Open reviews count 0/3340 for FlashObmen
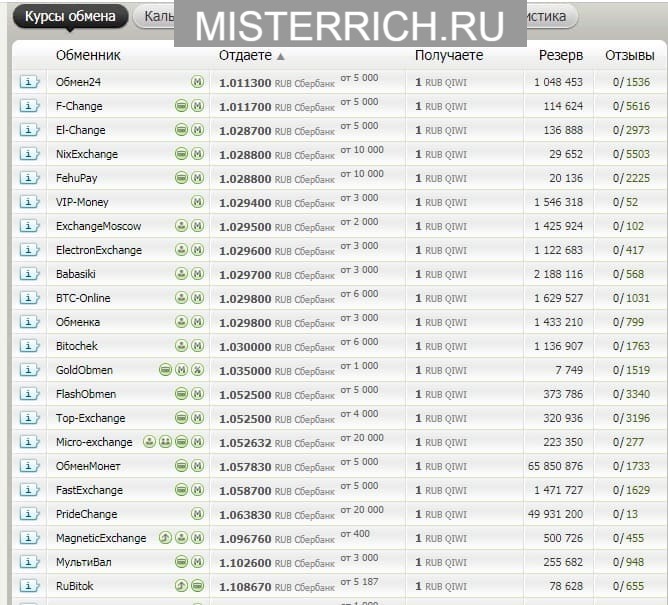 coord(631,394)
